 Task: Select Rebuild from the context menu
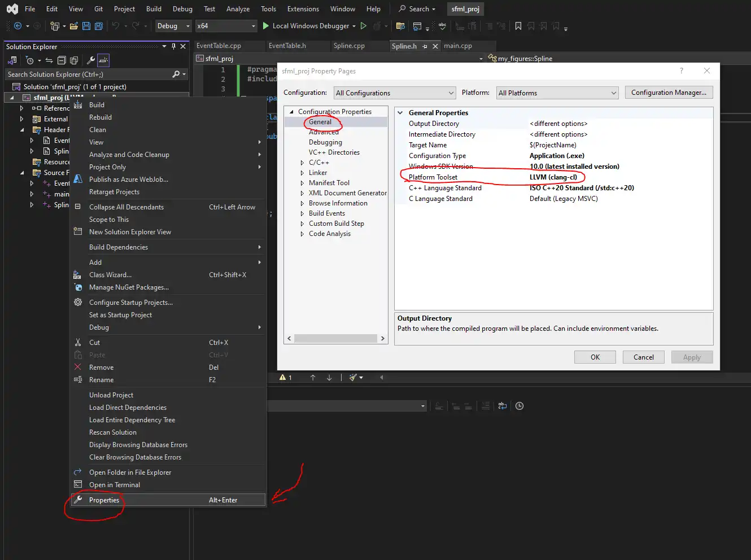coord(168,117)
